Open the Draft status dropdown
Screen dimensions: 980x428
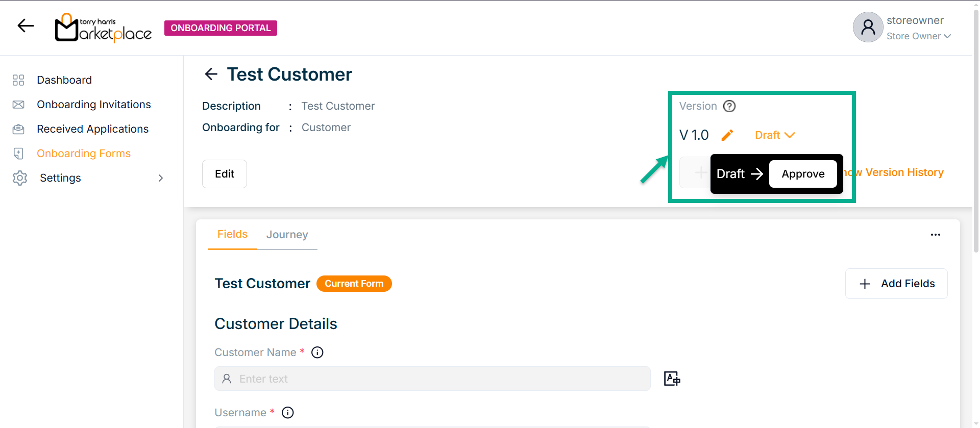click(774, 135)
